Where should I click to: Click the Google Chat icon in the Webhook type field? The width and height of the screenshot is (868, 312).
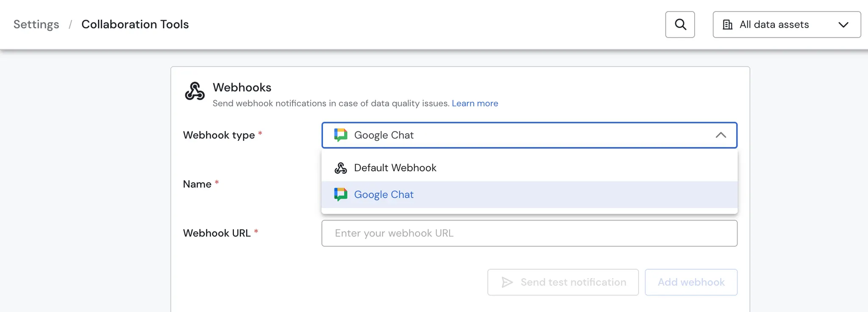(340, 135)
